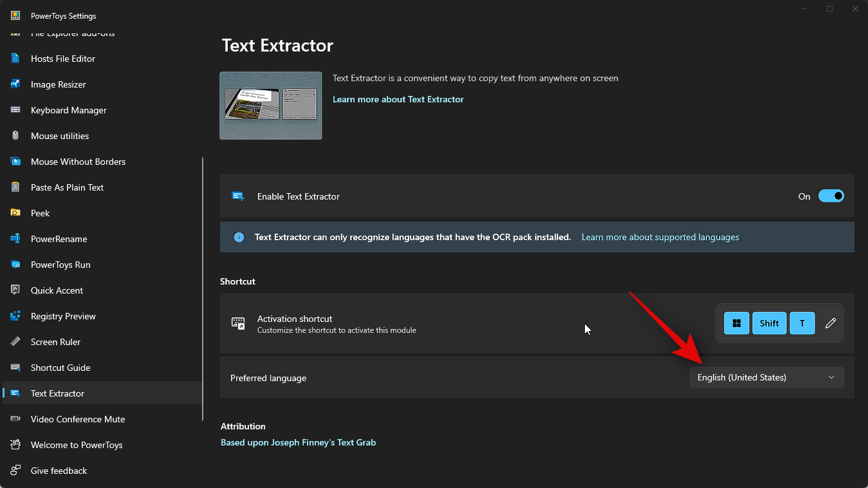The height and width of the screenshot is (488, 868).
Task: Open the Keyboard Manager settings icon
Action: tap(16, 110)
